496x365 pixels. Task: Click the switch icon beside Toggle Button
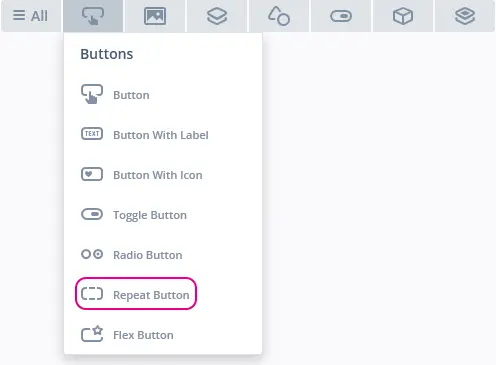click(x=92, y=214)
